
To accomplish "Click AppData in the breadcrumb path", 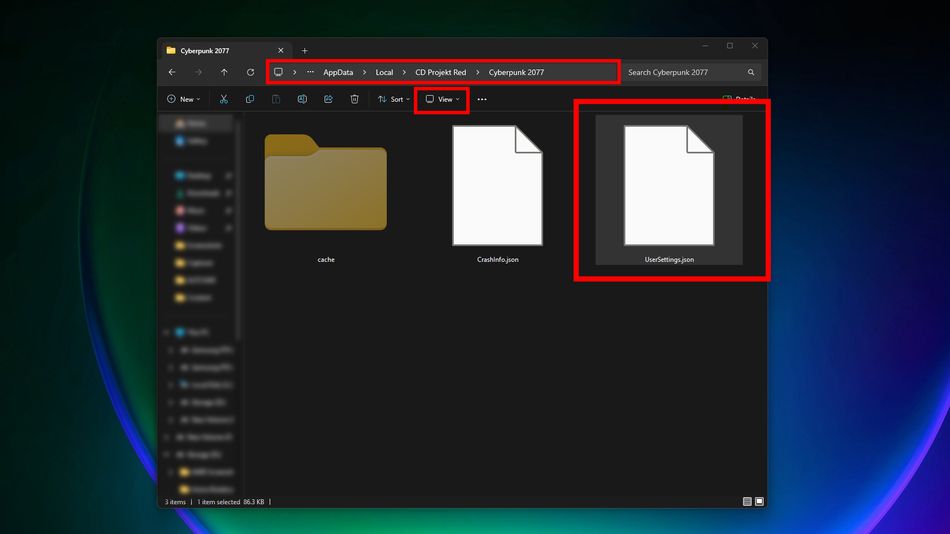I will (338, 72).
